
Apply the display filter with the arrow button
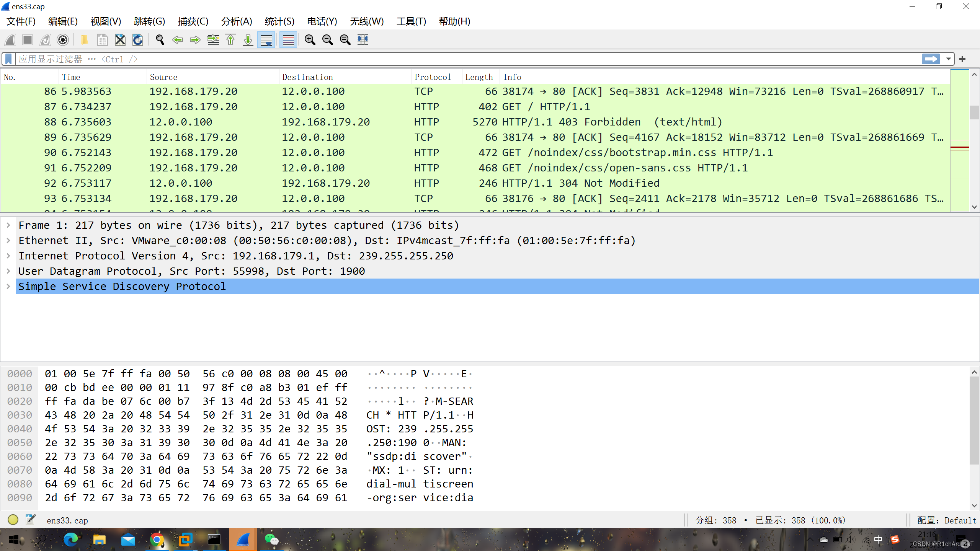click(931, 59)
